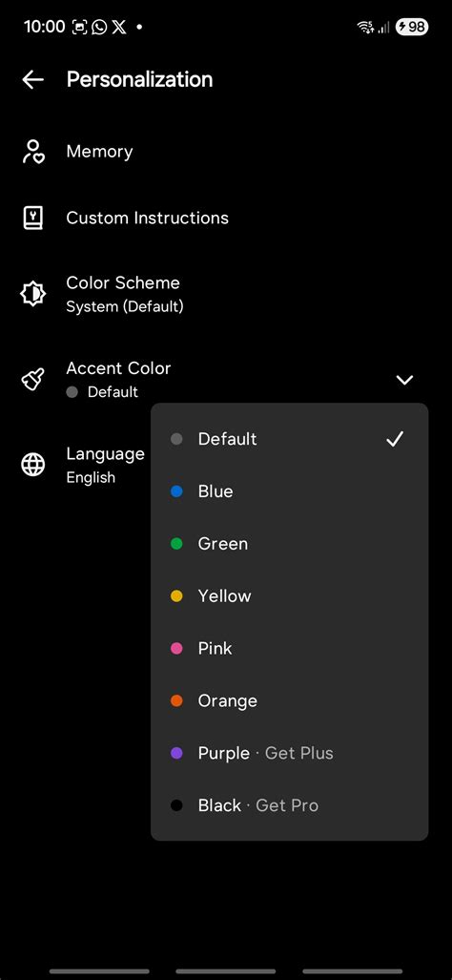
Task: Open the Color Scheme setting
Action: 226,294
